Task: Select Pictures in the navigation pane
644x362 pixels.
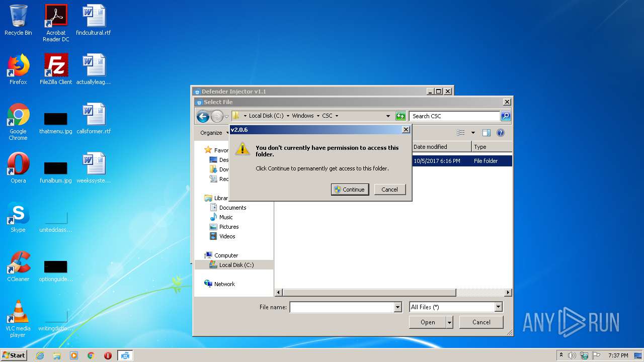Action: pos(229,227)
